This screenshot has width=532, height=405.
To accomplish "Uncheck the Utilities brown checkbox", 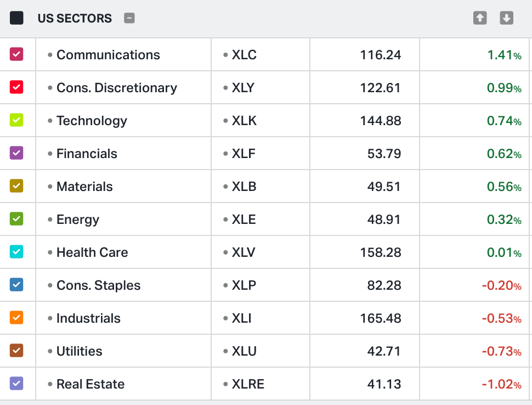I will coord(16,351).
